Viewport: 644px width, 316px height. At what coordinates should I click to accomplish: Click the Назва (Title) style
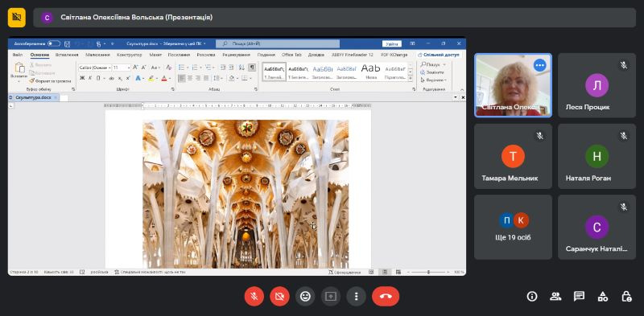pos(371,72)
